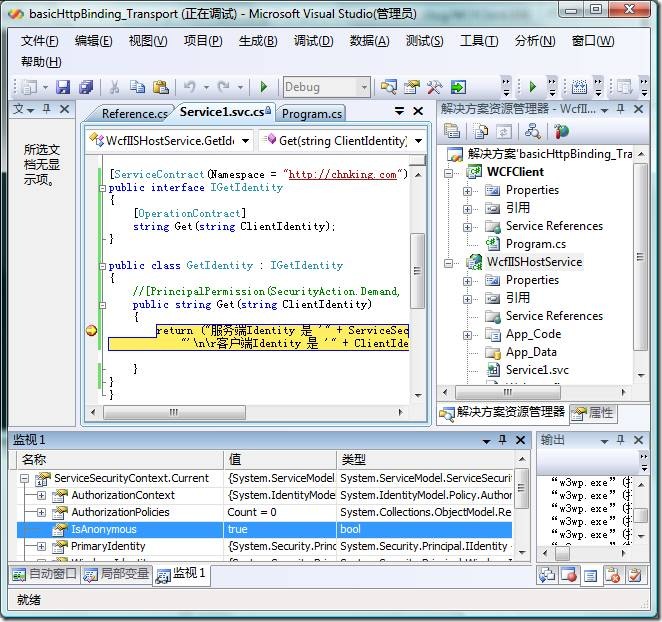Select Service1.svc in Solution Explorer

click(x=537, y=370)
